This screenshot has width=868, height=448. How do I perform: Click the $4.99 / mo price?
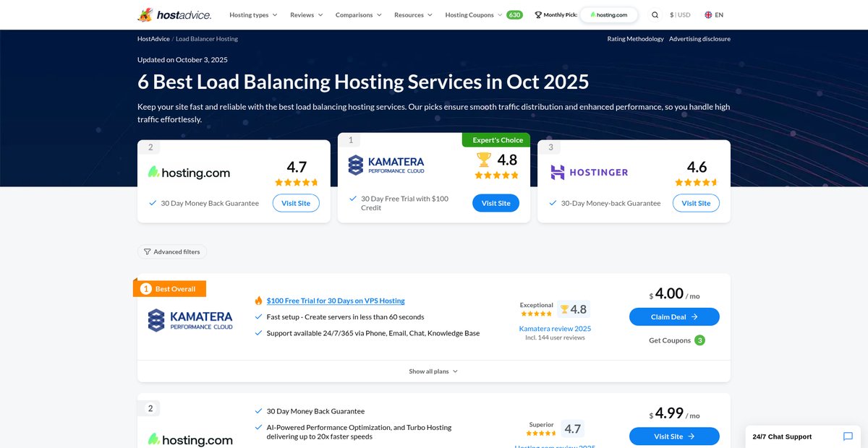click(674, 414)
